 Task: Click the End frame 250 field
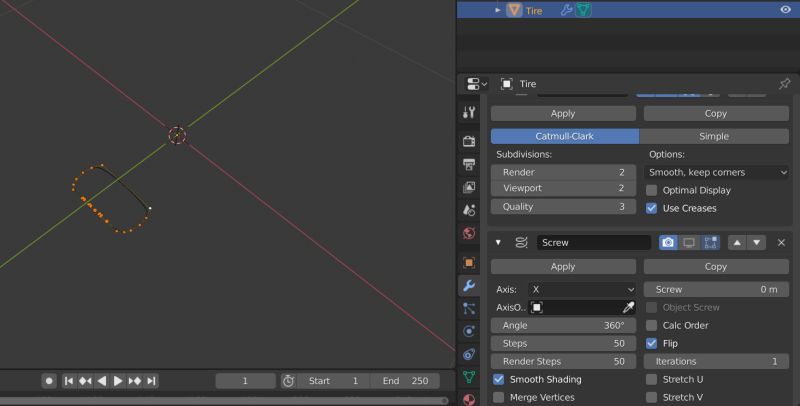click(x=405, y=381)
